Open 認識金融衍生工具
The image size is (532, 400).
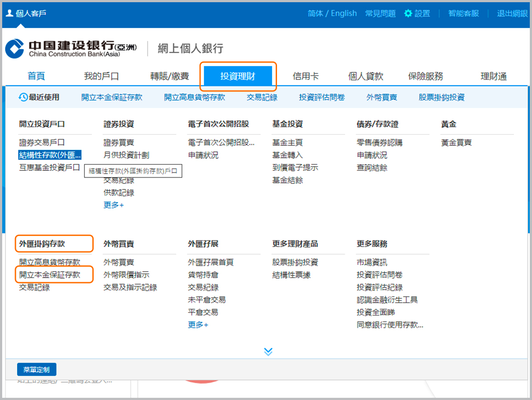[x=387, y=300]
